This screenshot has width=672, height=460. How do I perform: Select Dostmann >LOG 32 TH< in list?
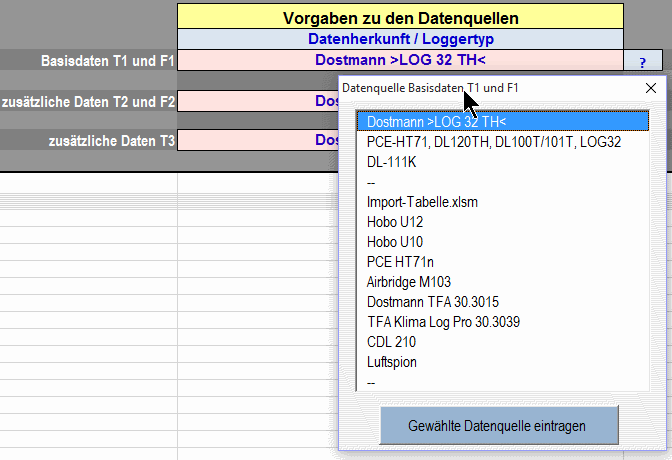click(x=503, y=122)
